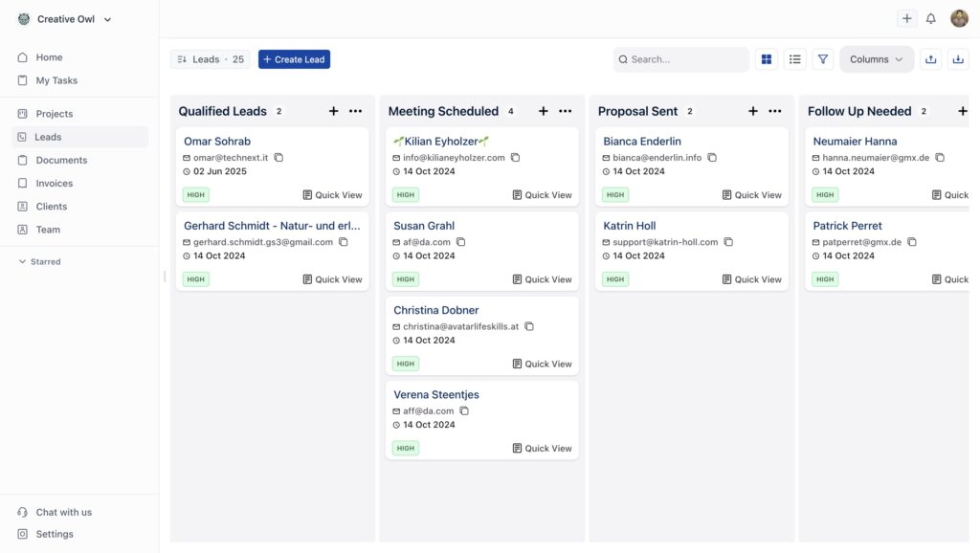Open Invoices from the sidebar
This screenshot has height=553, width=980.
54,183
